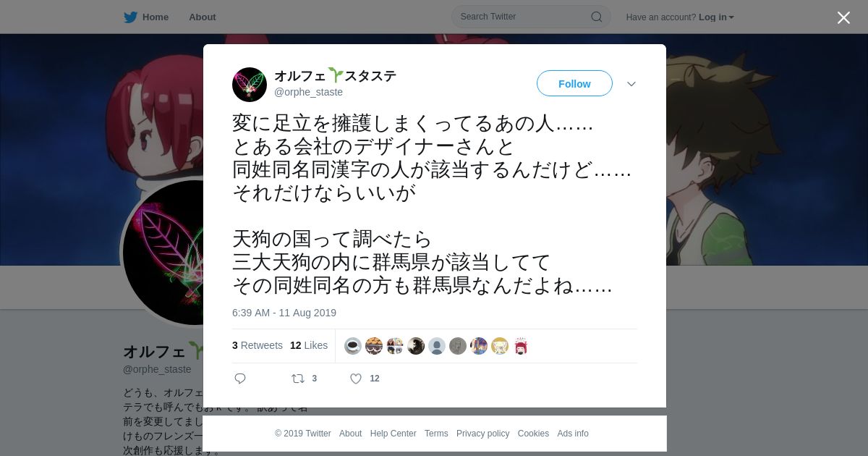Open the tweet timestamp 6:39 AM link
Screen dimensions: 868x456
coord(284,313)
